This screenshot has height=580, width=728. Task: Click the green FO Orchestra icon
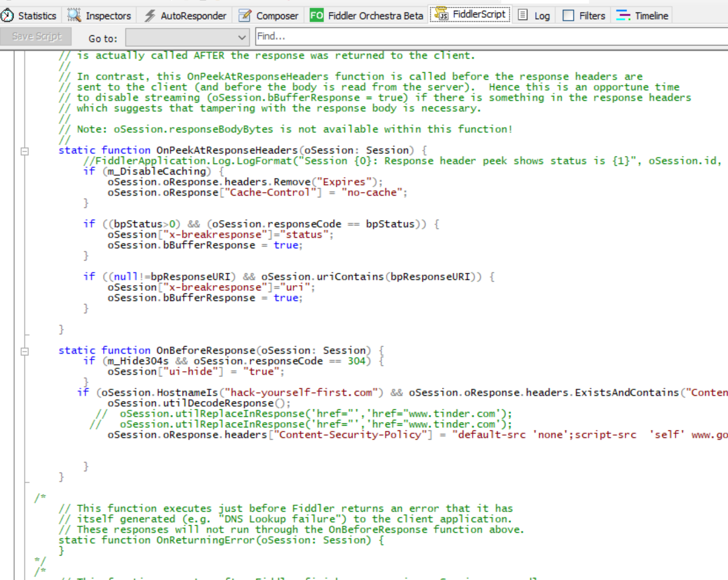(316, 16)
